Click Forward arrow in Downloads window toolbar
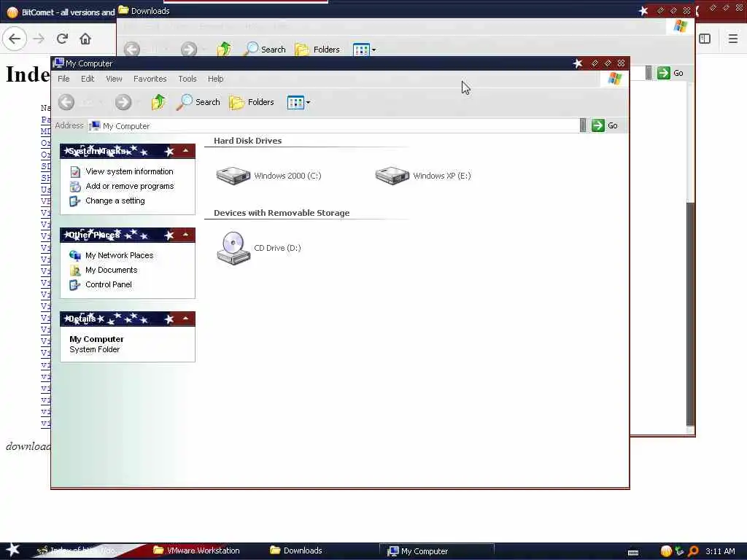 189,49
